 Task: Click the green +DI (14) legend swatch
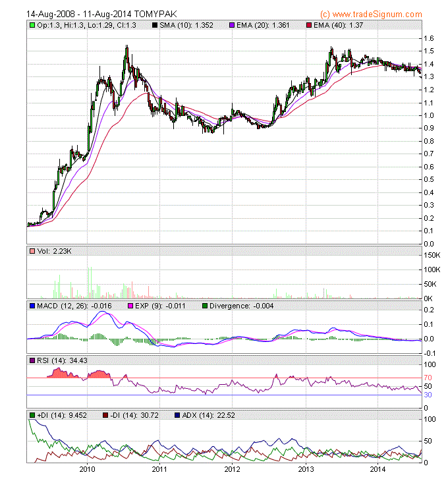pyautogui.click(x=32, y=415)
